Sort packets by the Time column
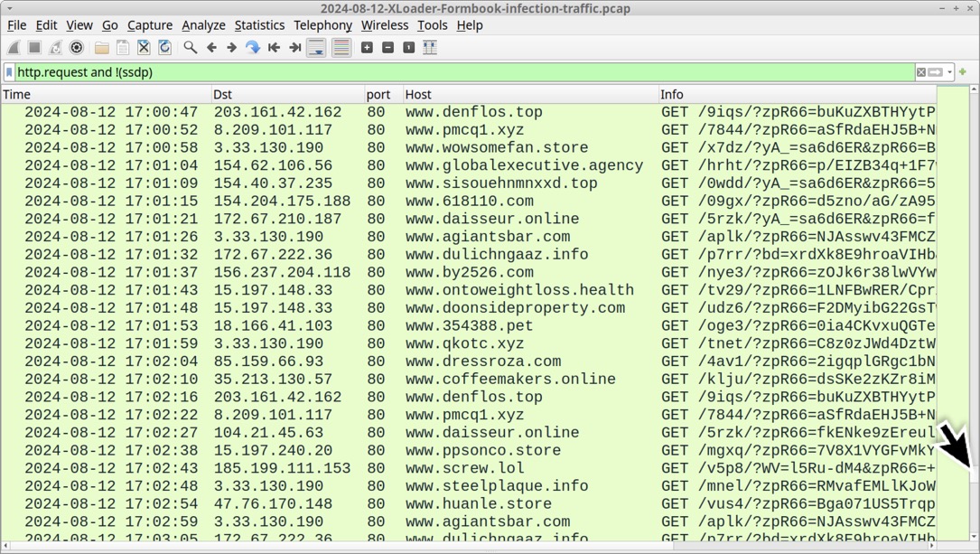Image resolution: width=980 pixels, height=554 pixels. [106, 94]
